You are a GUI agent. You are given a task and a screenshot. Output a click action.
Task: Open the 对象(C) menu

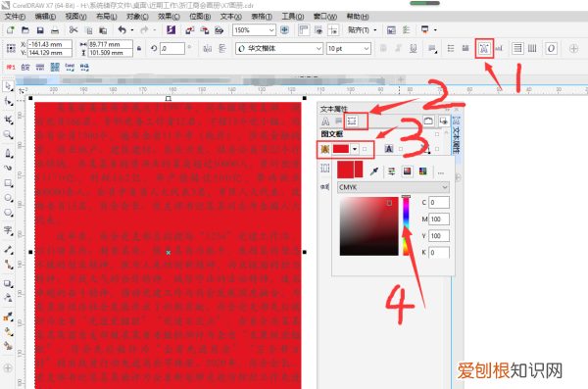(x=137, y=17)
